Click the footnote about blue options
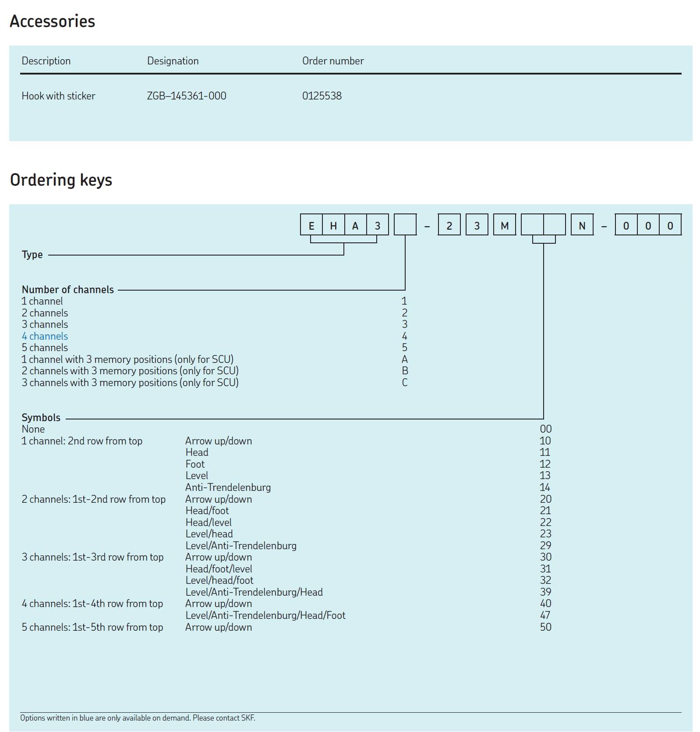The width and height of the screenshot is (700, 732). pos(138,718)
